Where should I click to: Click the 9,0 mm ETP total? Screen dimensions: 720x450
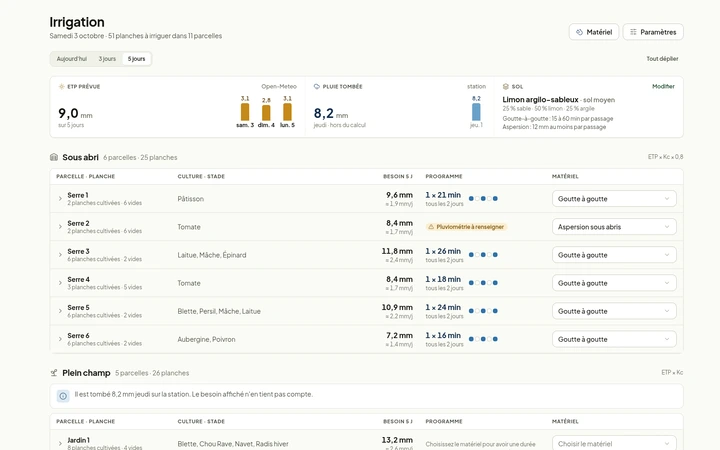pos(75,113)
